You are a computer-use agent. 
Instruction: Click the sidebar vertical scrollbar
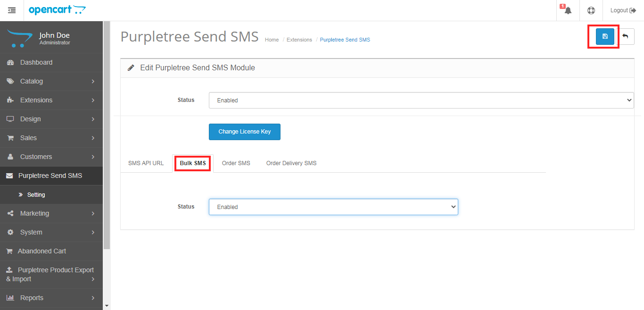(x=107, y=135)
